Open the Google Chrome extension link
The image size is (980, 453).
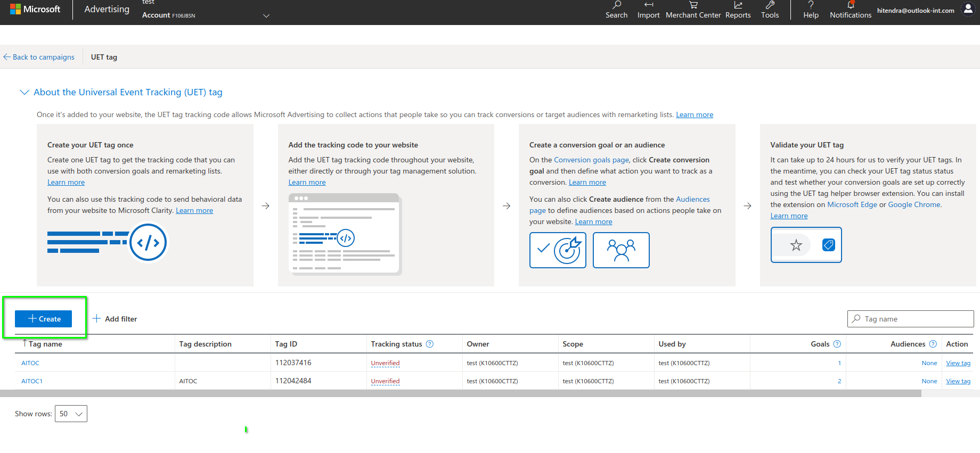[914, 204]
